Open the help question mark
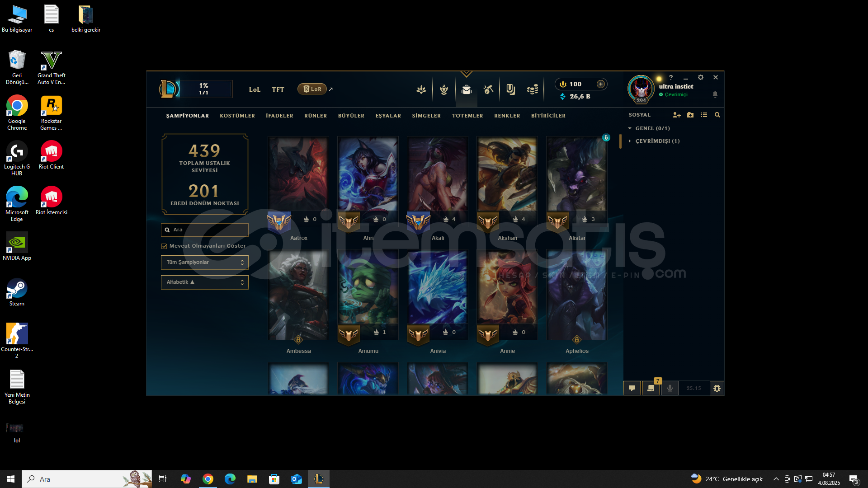The width and height of the screenshot is (868, 488). click(671, 77)
